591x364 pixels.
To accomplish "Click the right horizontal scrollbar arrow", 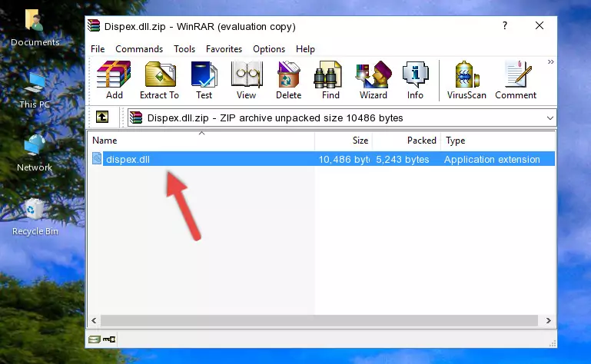I will coord(549,321).
